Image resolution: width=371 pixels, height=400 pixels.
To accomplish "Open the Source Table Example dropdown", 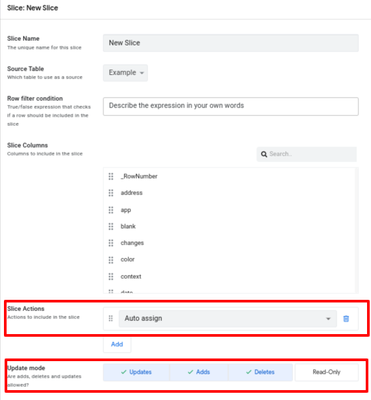I will pos(125,73).
